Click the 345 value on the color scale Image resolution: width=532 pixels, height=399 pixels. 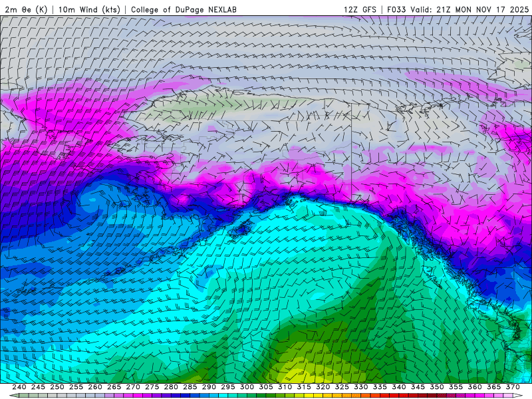418,387
